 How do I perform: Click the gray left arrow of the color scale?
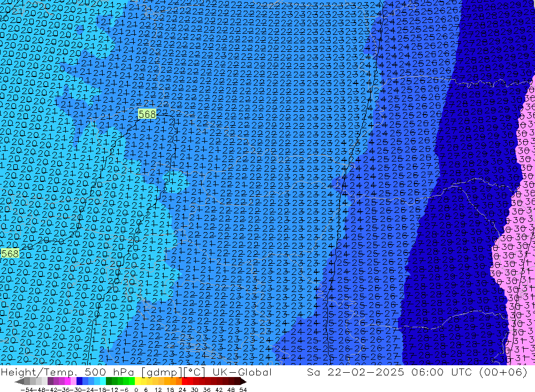(19, 381)
